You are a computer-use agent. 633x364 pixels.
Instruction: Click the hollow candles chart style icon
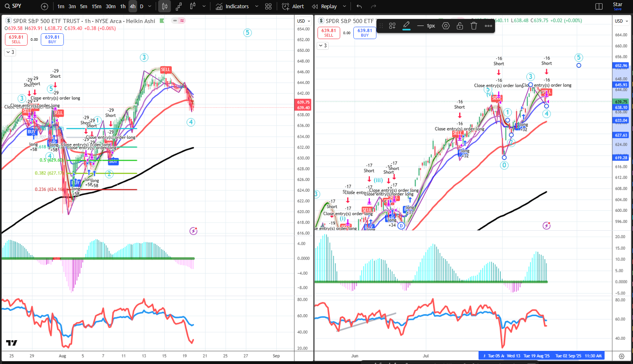point(192,7)
